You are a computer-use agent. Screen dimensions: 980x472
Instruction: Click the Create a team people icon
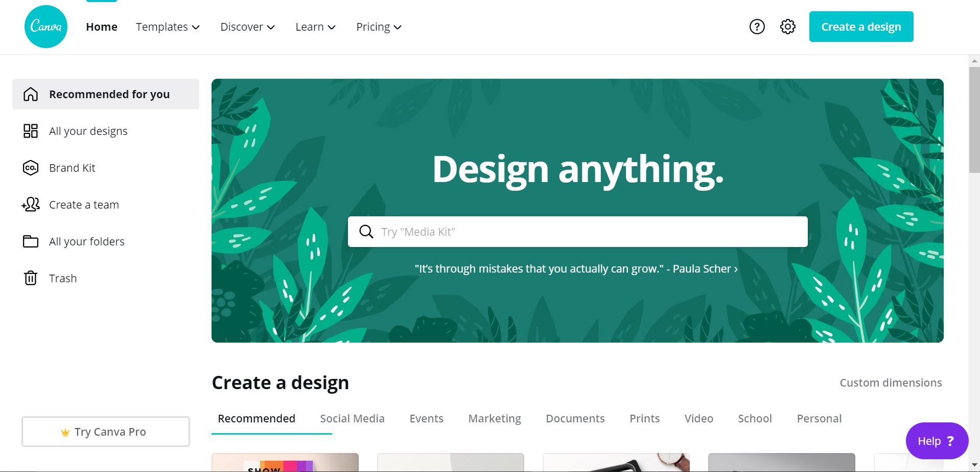click(31, 205)
